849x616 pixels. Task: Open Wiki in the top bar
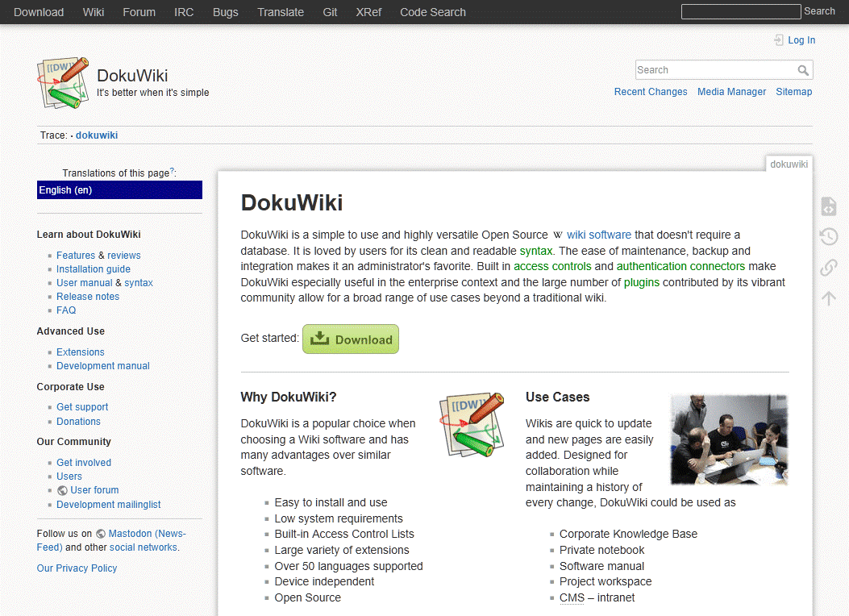94,12
